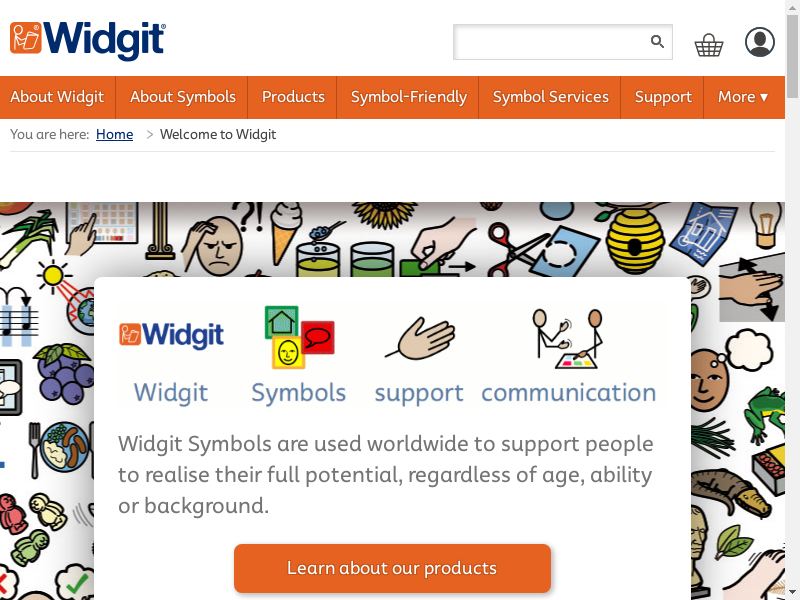Click Learn about our products button
This screenshot has width=800, height=600.
392,568
